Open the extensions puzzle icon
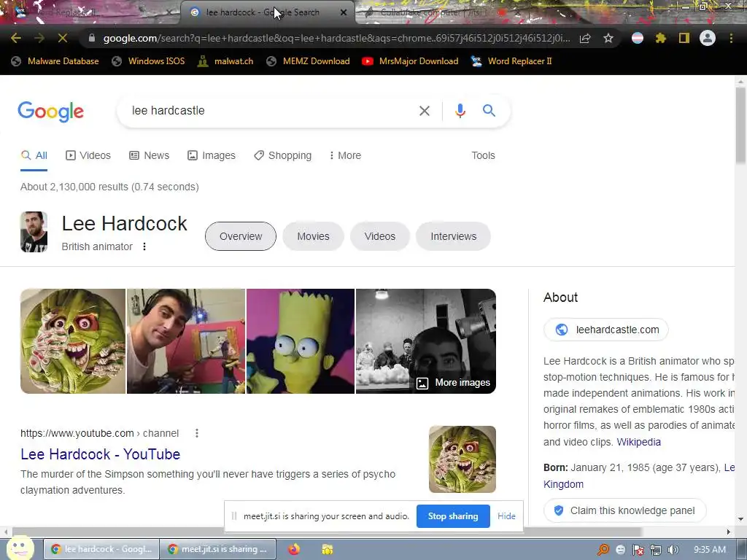 click(660, 38)
